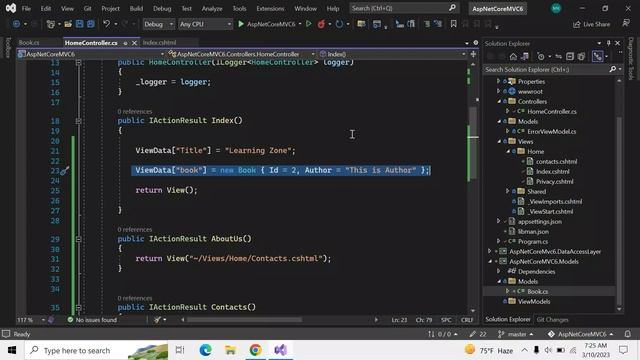Expand the Shared folder node
The height and width of the screenshot is (360, 640).
(508, 191)
